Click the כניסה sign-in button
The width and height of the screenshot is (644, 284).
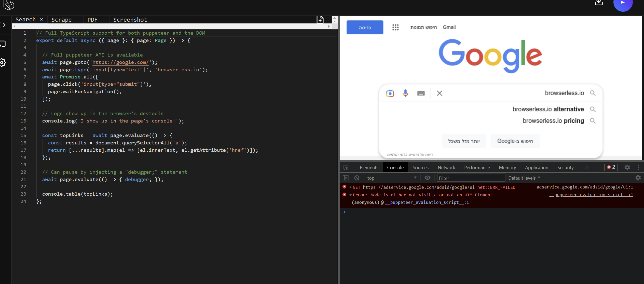click(364, 27)
